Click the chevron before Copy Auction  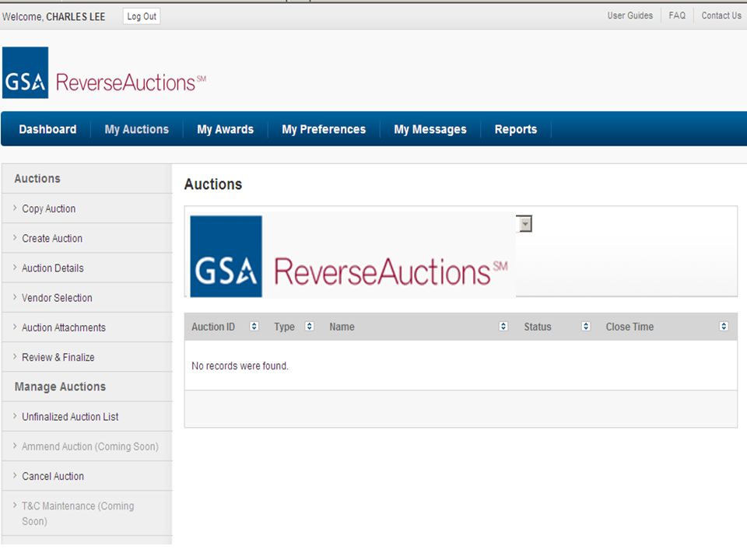pyautogui.click(x=15, y=208)
